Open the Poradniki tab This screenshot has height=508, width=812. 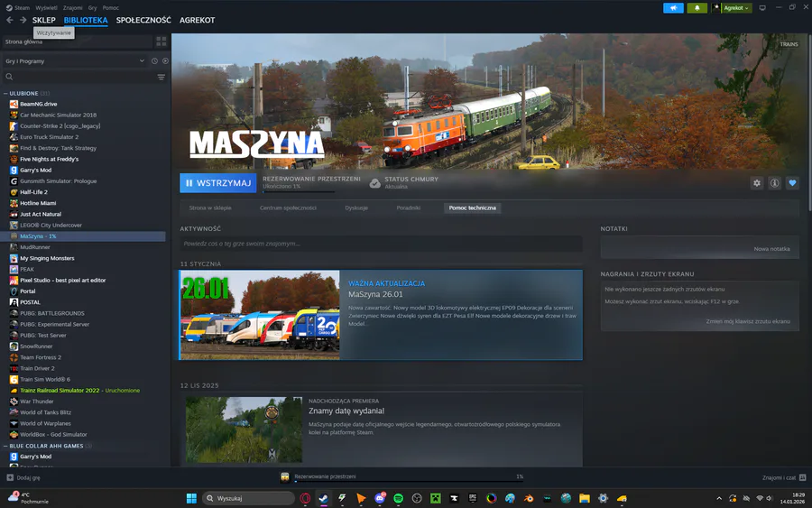[x=409, y=208]
